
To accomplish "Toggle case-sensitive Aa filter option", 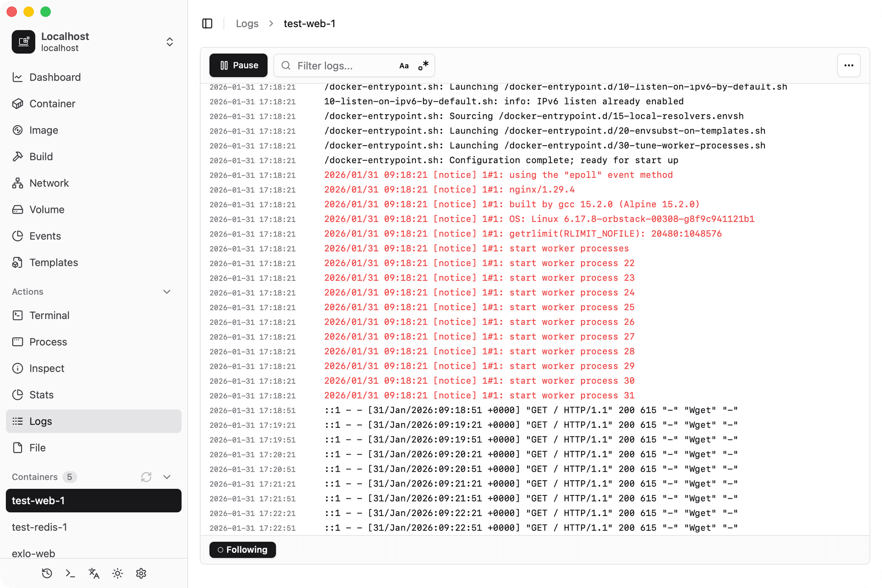I will (x=404, y=66).
